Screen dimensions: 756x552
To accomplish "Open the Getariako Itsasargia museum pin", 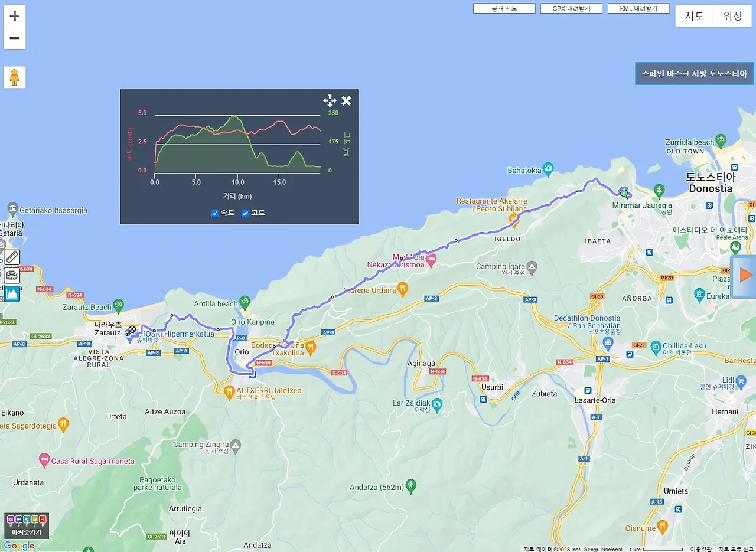I will [13, 208].
